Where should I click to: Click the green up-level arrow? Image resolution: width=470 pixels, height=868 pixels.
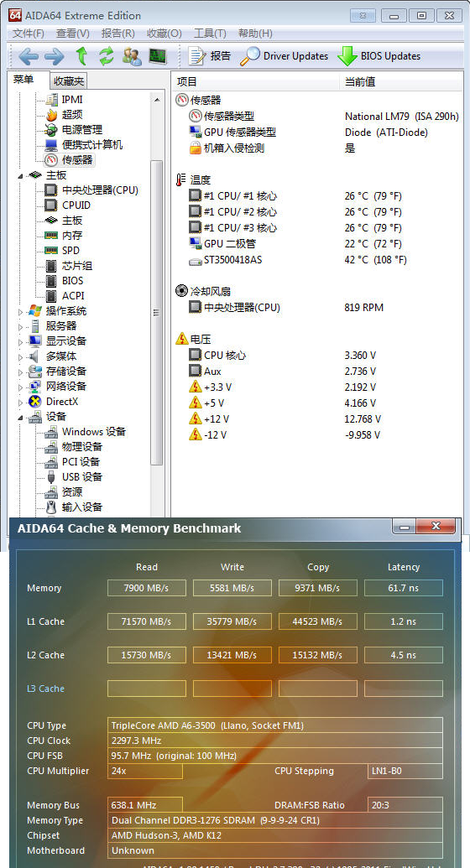click(x=81, y=56)
